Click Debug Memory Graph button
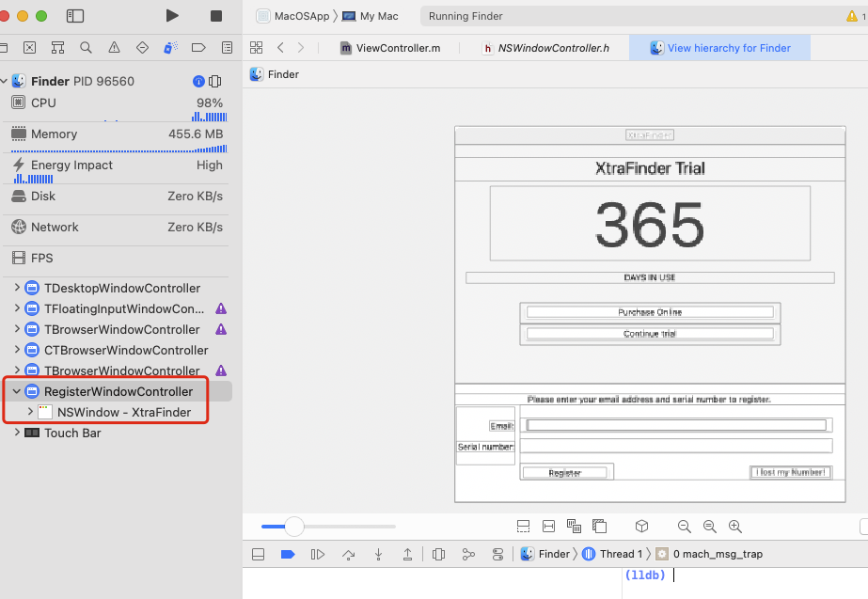Screen dimensions: 868x599 [x=468, y=554]
